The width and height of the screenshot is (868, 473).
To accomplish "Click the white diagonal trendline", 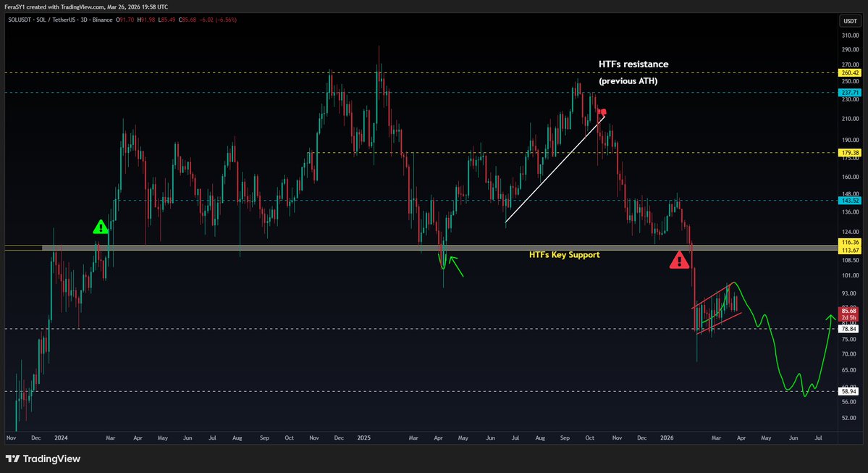I will pyautogui.click(x=555, y=169).
